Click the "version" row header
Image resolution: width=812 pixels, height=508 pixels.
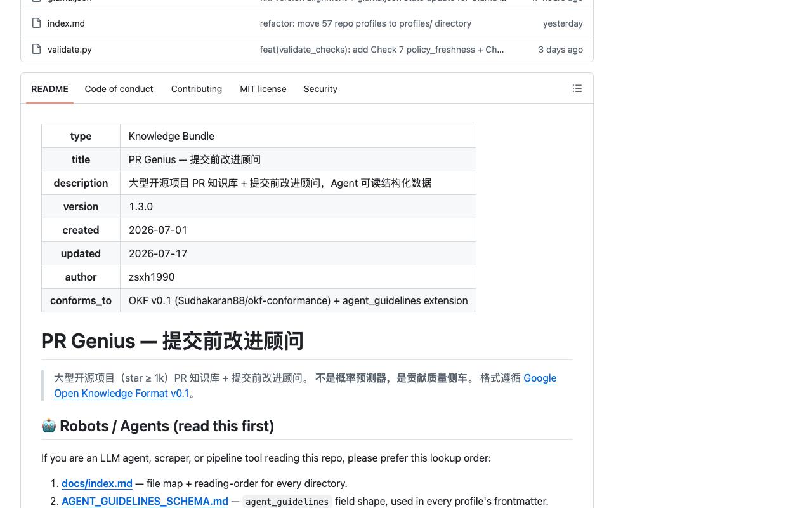point(81,206)
